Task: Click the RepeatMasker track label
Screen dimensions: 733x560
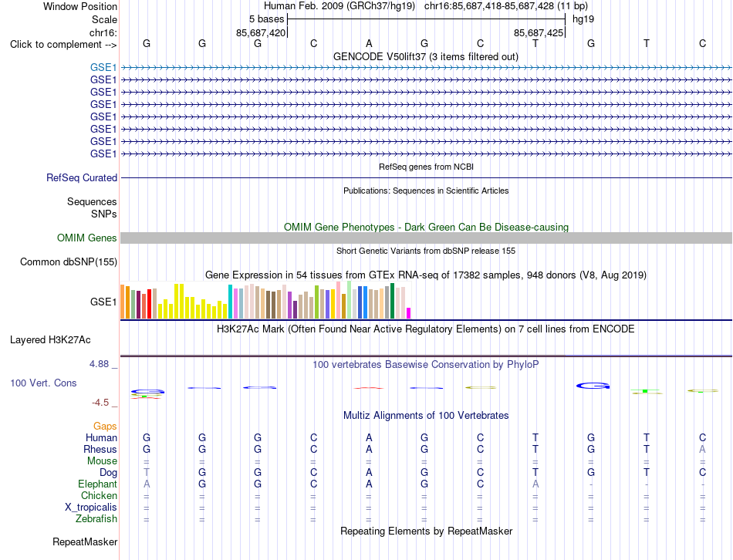Action: [x=85, y=542]
